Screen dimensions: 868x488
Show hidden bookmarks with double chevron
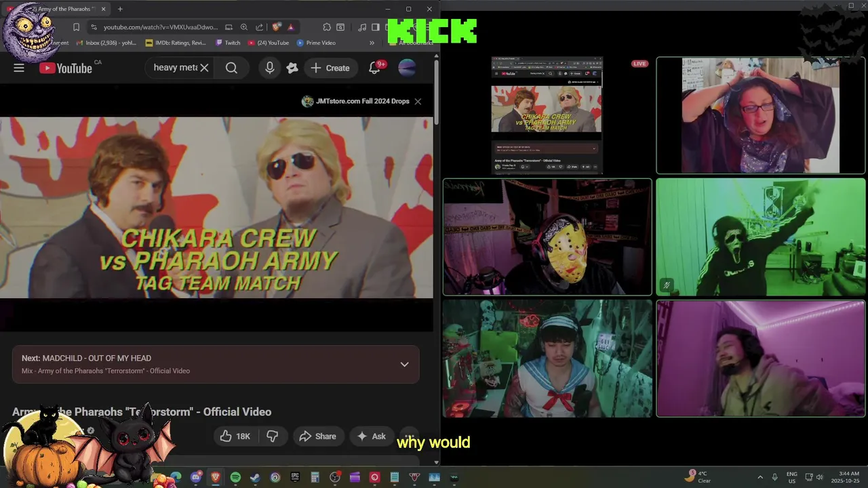tap(372, 43)
